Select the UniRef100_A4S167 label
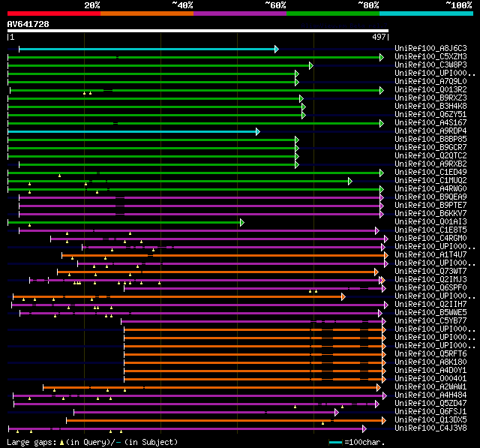 (430, 123)
